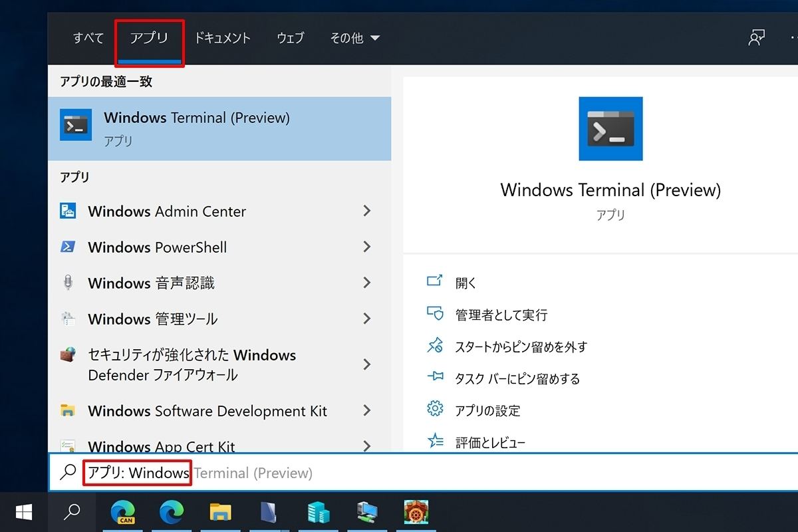
Task: Click the pin to taskbar icon
Action: click(434, 377)
